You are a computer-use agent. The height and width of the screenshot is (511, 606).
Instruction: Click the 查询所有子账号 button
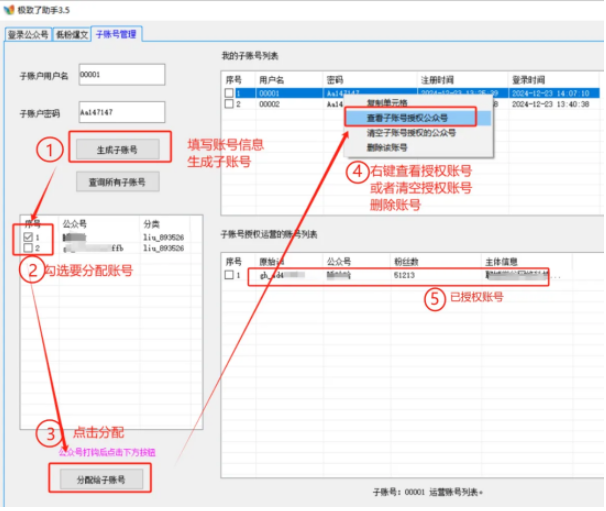pyautogui.click(x=117, y=182)
